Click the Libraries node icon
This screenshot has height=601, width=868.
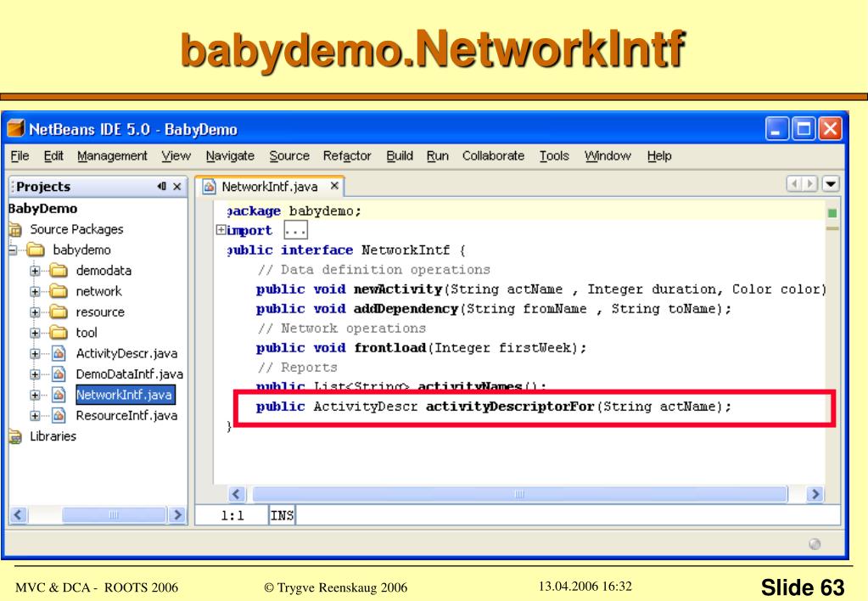pos(15,436)
